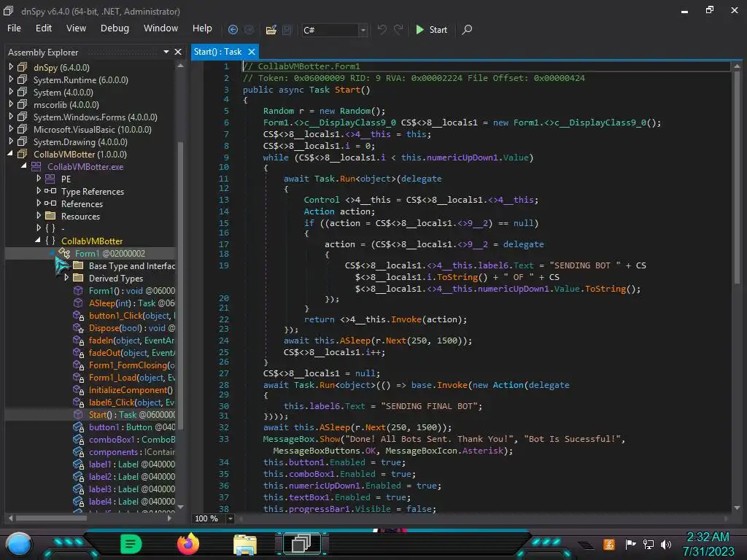Viewport: 747px width, 560px height.
Task: Click the Form1_FormClosing method icon
Action: coord(78,365)
